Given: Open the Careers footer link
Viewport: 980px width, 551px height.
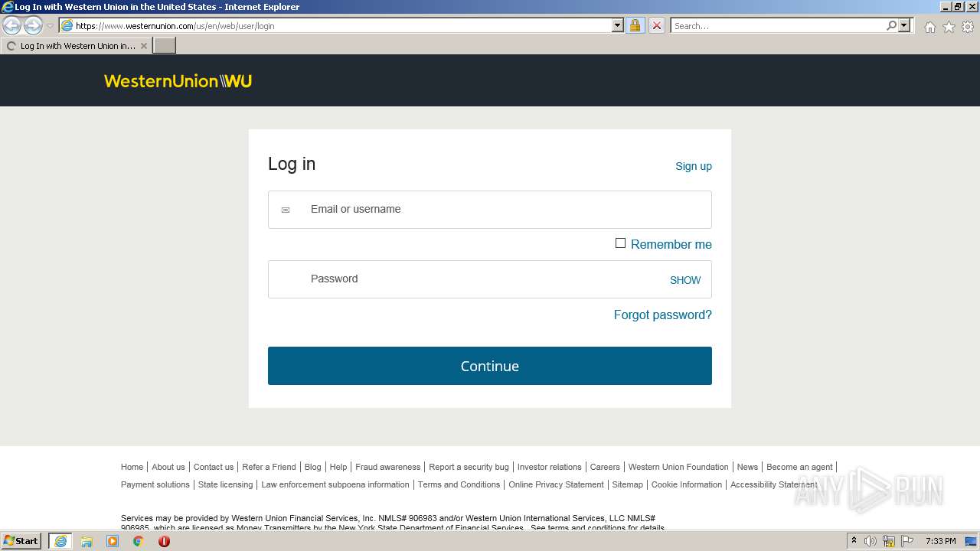Looking at the screenshot, I should click(x=605, y=467).
